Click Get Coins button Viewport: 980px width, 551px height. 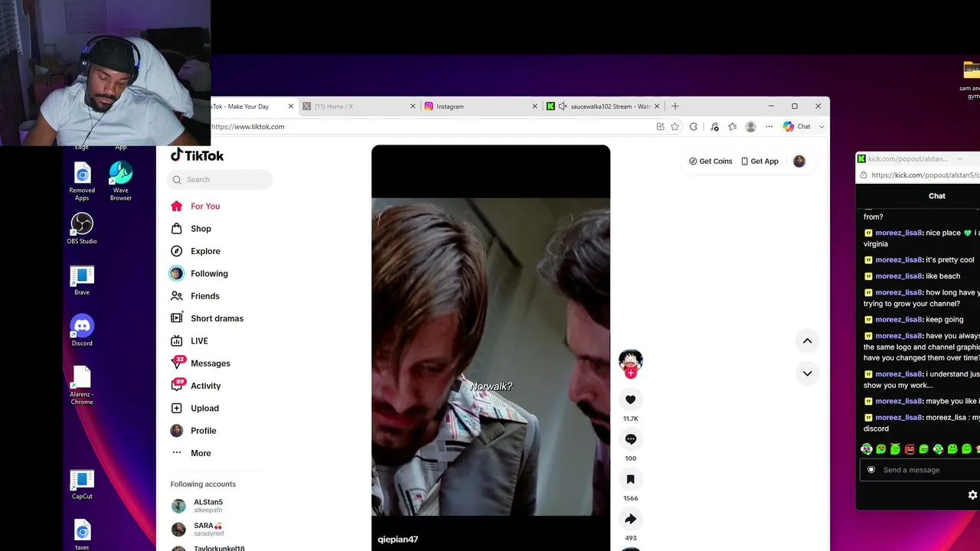[710, 161]
